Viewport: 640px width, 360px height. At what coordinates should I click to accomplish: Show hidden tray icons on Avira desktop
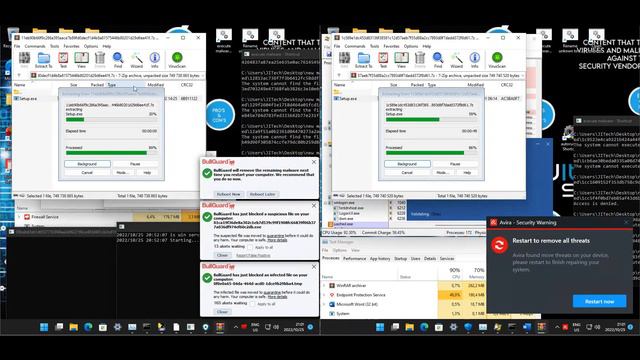tap(557, 327)
